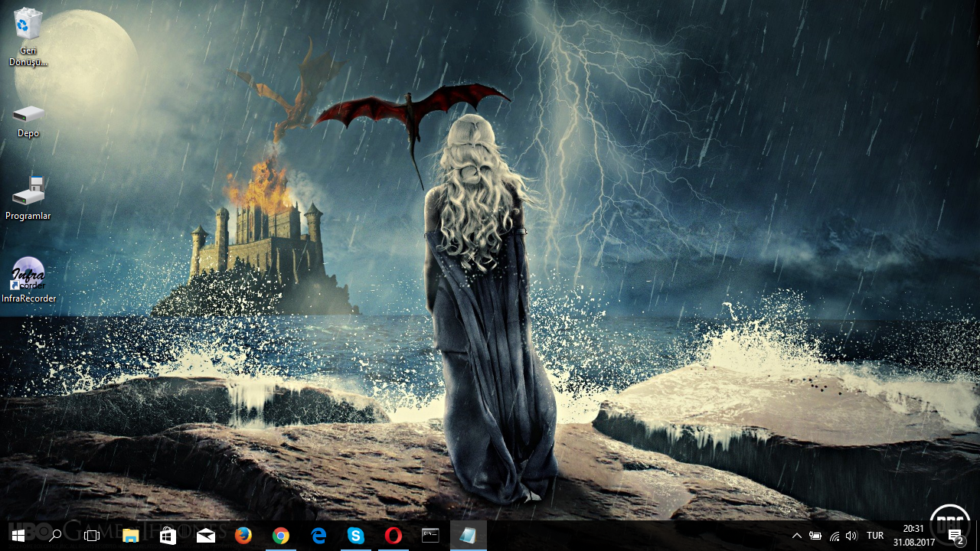Switch the TUR input language indicator
This screenshot has height=551, width=980.
[875, 536]
